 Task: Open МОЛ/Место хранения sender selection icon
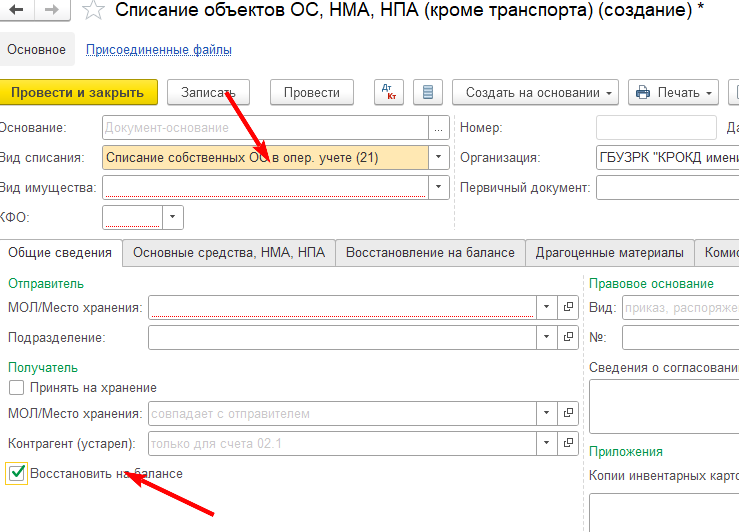568,306
